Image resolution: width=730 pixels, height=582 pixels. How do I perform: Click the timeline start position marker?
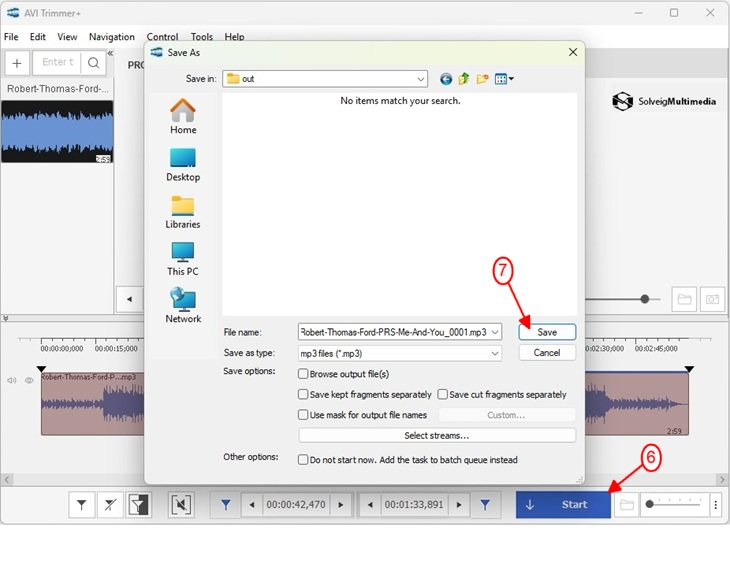pyautogui.click(x=41, y=369)
